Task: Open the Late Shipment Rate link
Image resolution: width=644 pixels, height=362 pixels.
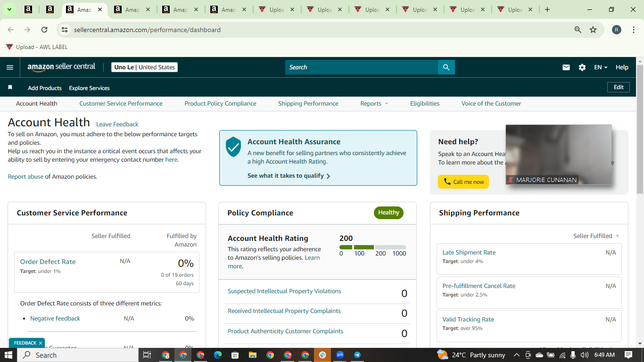Action: coord(469,253)
